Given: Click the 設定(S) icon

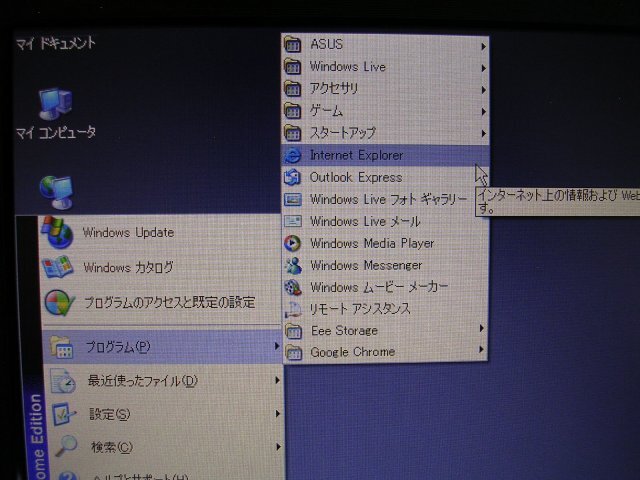Looking at the screenshot, I should coord(64,414).
